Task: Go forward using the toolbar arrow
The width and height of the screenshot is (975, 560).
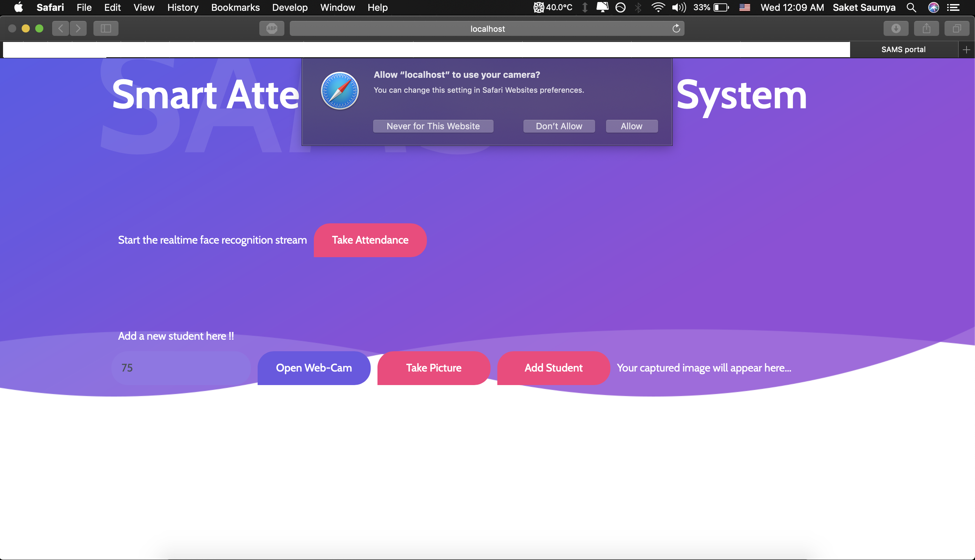Action: point(78,28)
